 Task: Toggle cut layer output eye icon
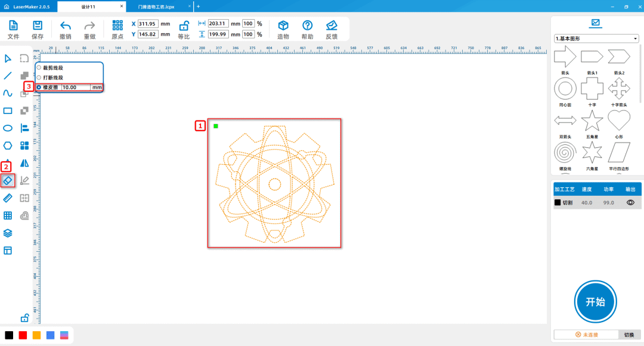click(630, 203)
